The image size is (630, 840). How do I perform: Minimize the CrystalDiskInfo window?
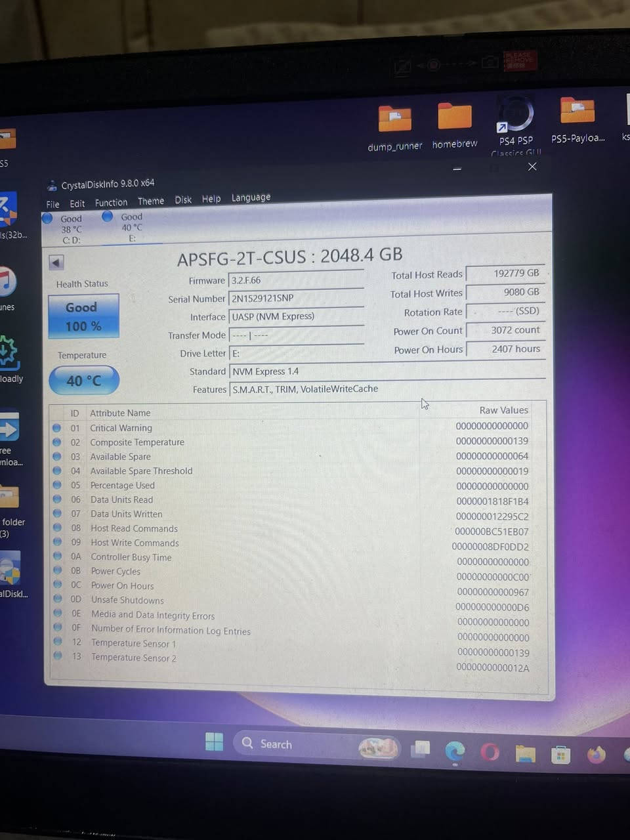pos(457,169)
